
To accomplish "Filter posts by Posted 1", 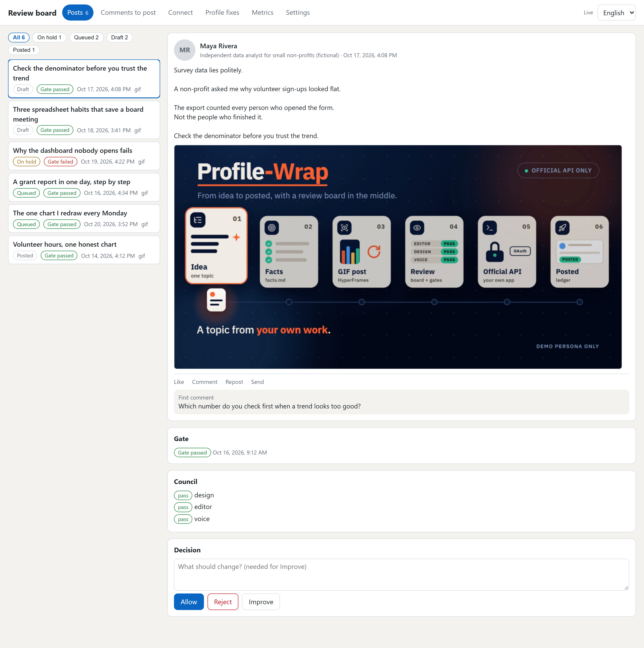I will [24, 50].
